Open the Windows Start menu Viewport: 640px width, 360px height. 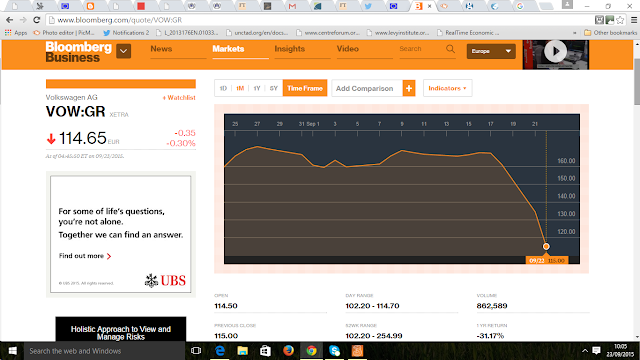pos(12,351)
